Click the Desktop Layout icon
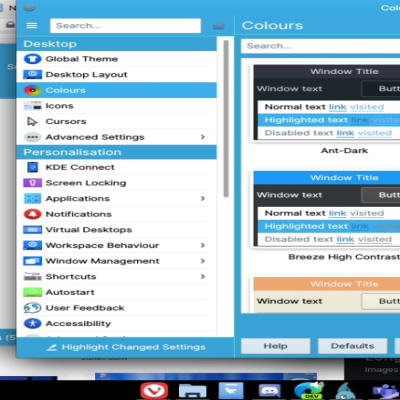 32,74
